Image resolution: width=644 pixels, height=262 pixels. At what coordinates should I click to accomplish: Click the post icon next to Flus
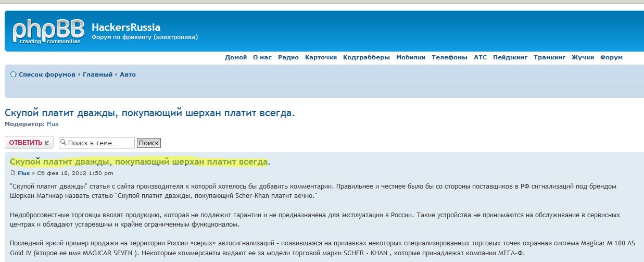pos(13,173)
